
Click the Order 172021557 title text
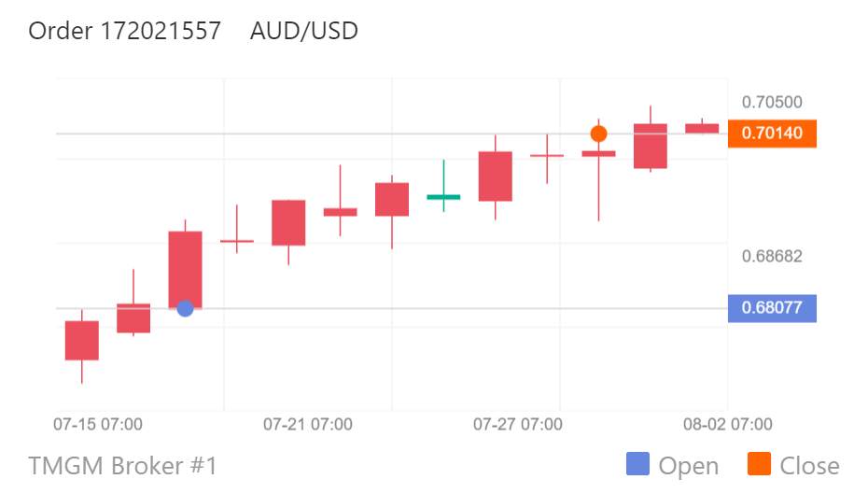(124, 31)
